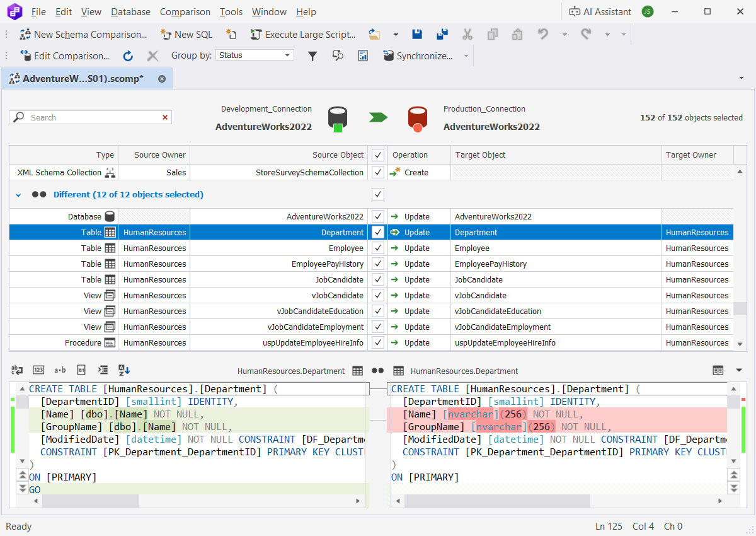Click the Edit Comparison button
This screenshot has height=536, width=756.
click(x=65, y=55)
